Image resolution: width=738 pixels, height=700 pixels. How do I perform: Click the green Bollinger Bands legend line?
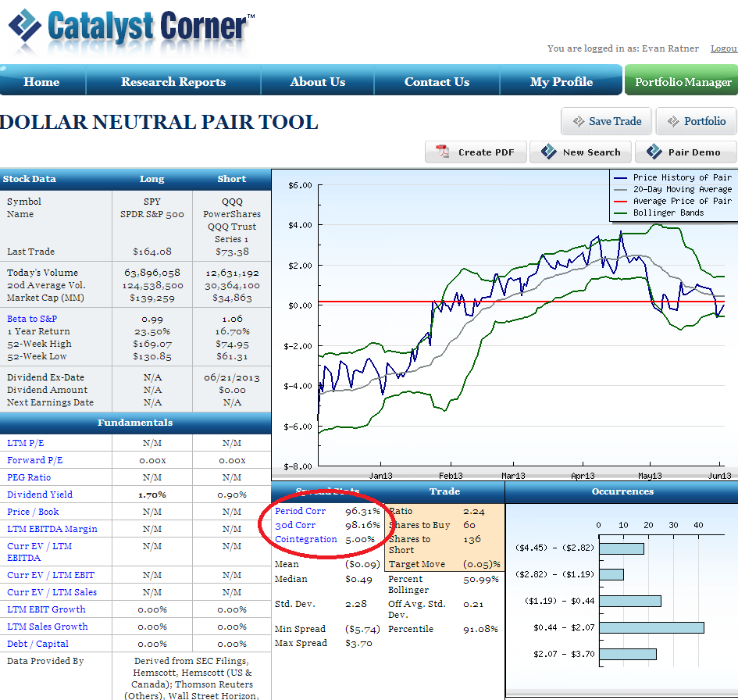pyautogui.click(x=621, y=213)
